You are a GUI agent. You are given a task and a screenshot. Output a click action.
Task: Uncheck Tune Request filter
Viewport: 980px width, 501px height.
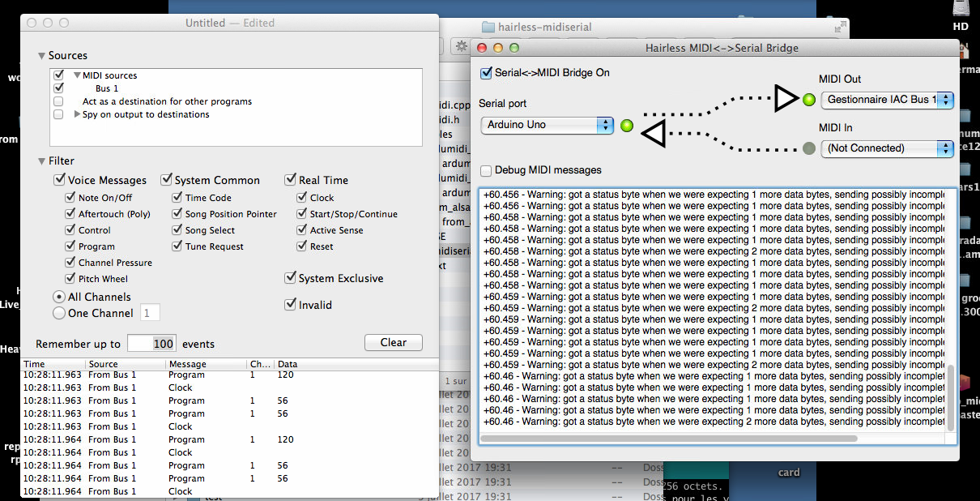(x=177, y=246)
